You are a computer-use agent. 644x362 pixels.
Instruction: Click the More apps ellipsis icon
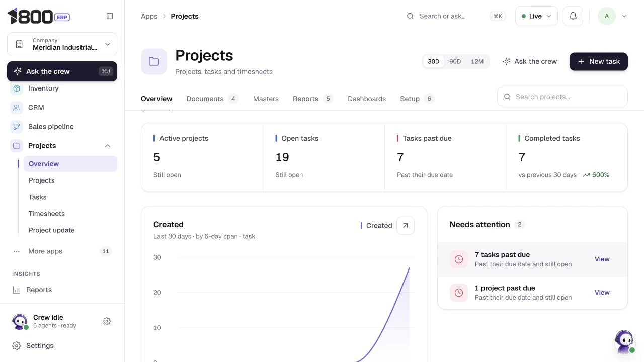pos(17,251)
